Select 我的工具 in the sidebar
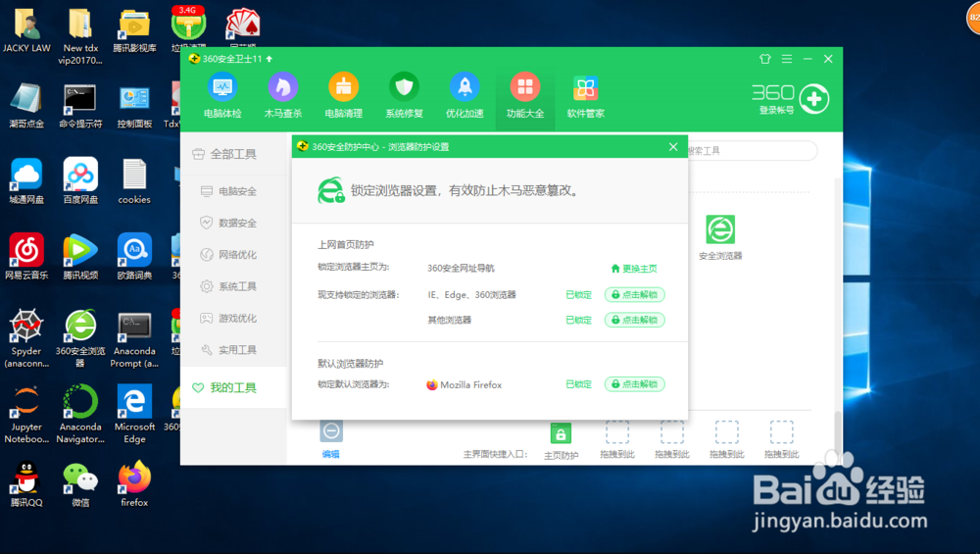This screenshot has height=554, width=980. (234, 387)
